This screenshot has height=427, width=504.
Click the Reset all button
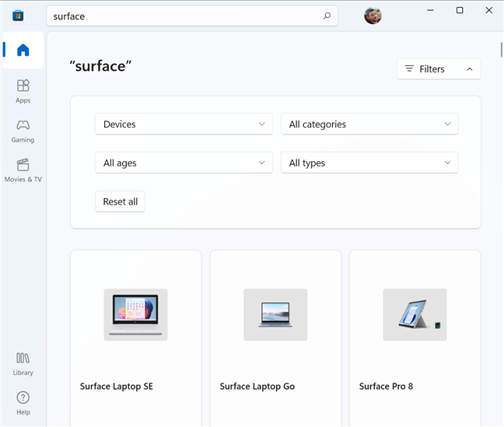tap(121, 201)
